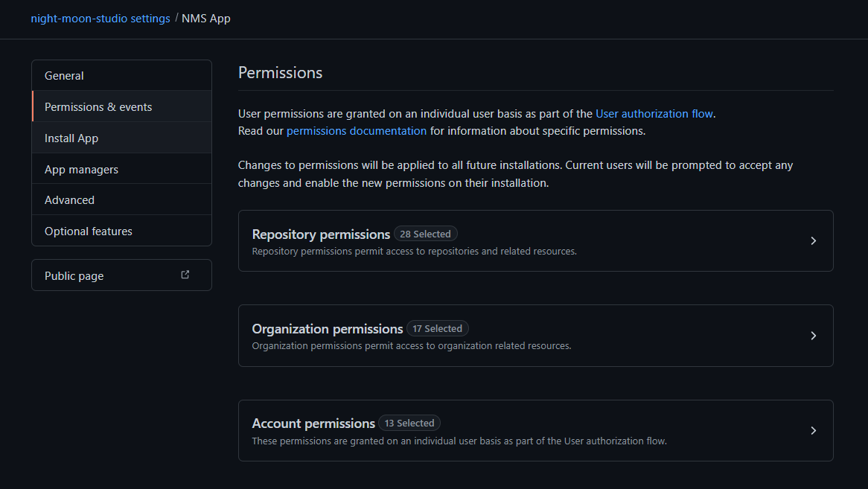Screen dimensions: 868x489
Task: Open the permissions documentation link
Action: click(356, 130)
